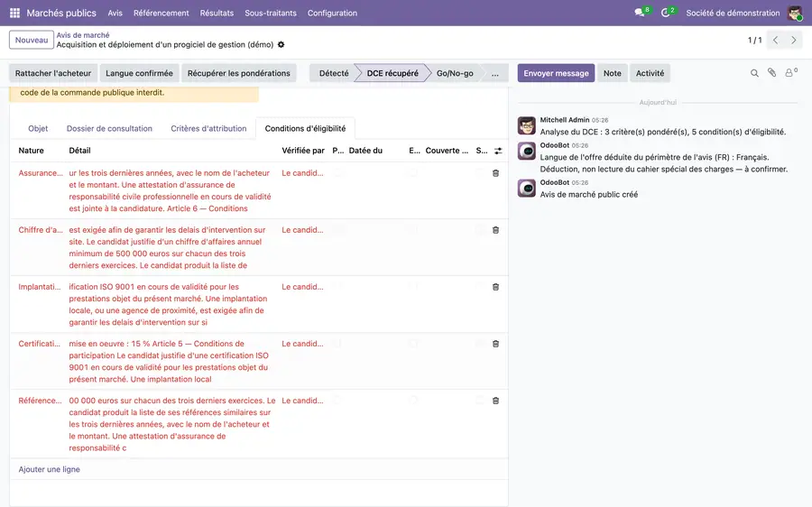812x507 pixels.
Task: Open the Résultats menu
Action: [x=217, y=13]
